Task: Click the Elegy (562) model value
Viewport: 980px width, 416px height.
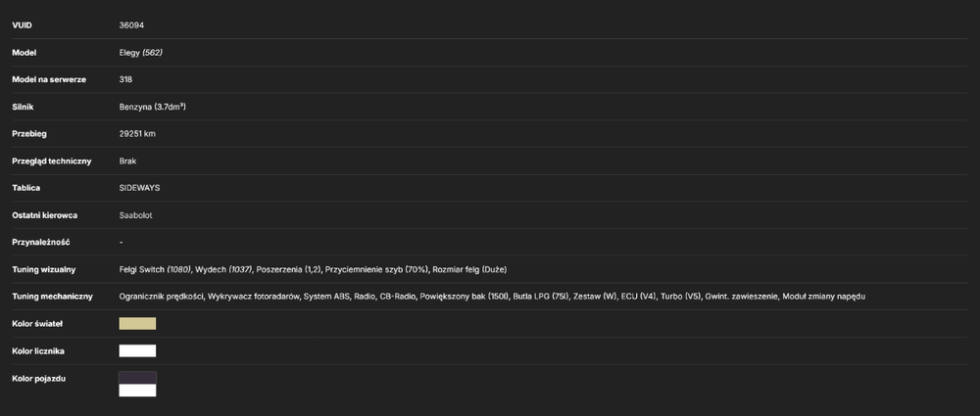Action: pyautogui.click(x=140, y=53)
